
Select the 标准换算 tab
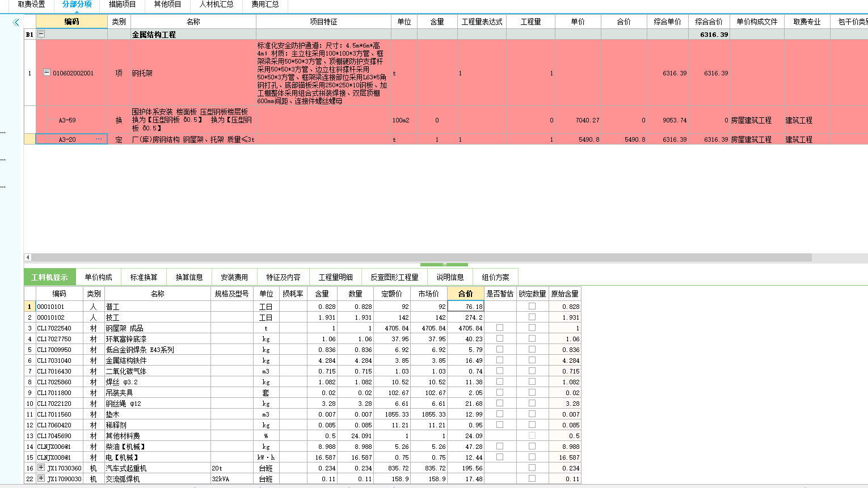(x=144, y=277)
